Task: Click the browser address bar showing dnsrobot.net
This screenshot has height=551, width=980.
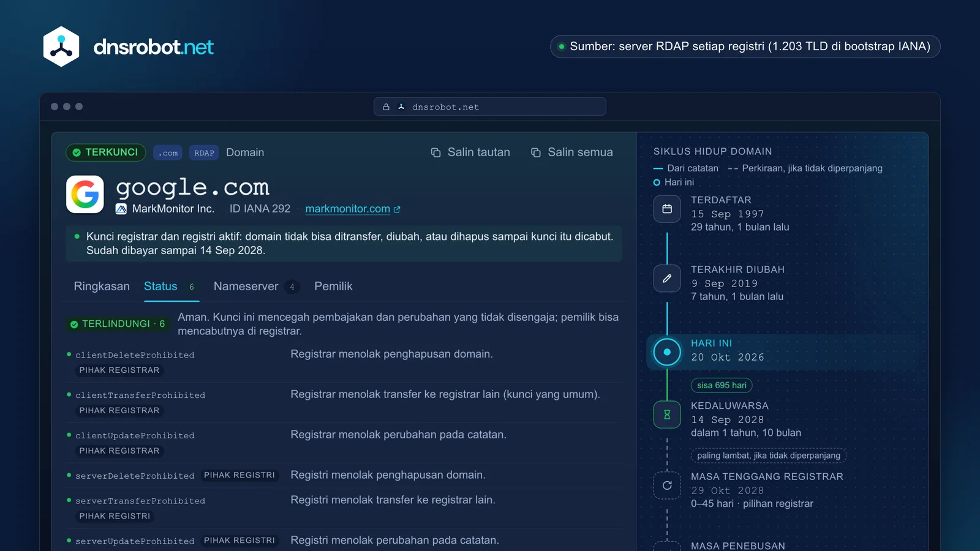Action: click(490, 107)
